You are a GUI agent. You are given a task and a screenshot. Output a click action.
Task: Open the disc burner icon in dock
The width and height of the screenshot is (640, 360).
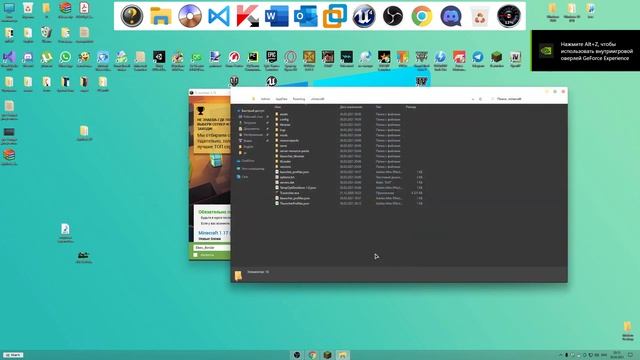190,16
